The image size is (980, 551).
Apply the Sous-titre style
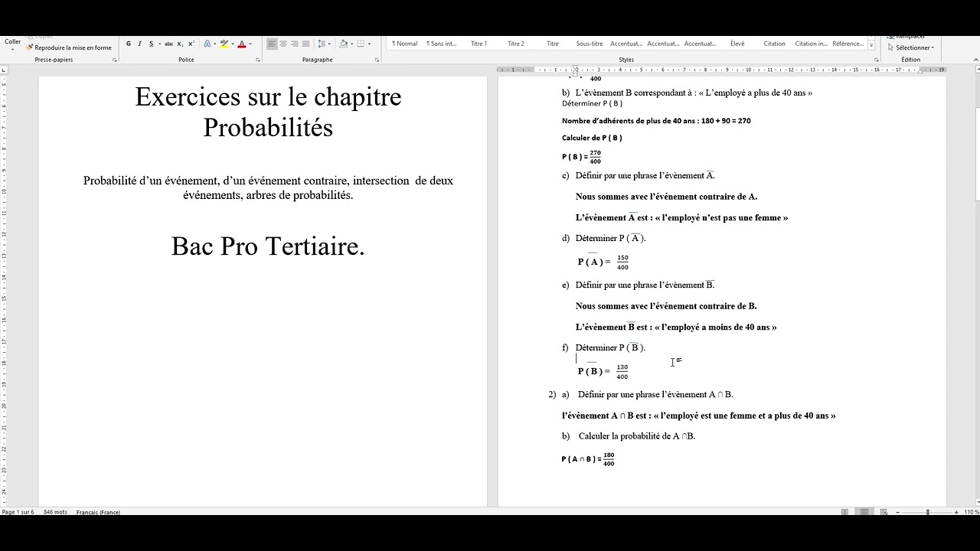click(590, 44)
